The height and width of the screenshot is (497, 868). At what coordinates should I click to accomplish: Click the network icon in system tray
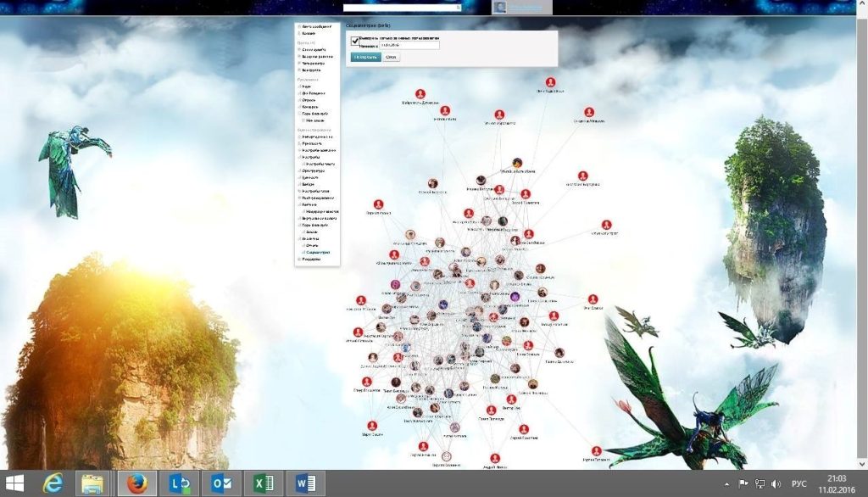pyautogui.click(x=760, y=483)
